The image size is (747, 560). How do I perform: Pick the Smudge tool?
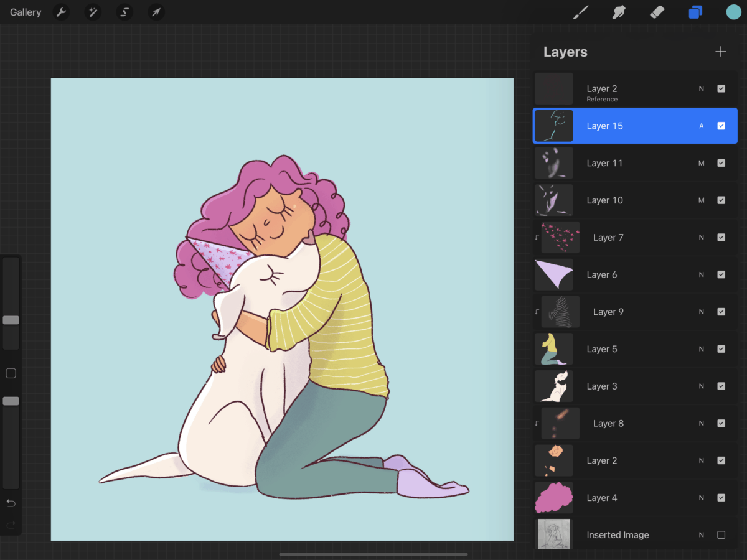point(619,12)
